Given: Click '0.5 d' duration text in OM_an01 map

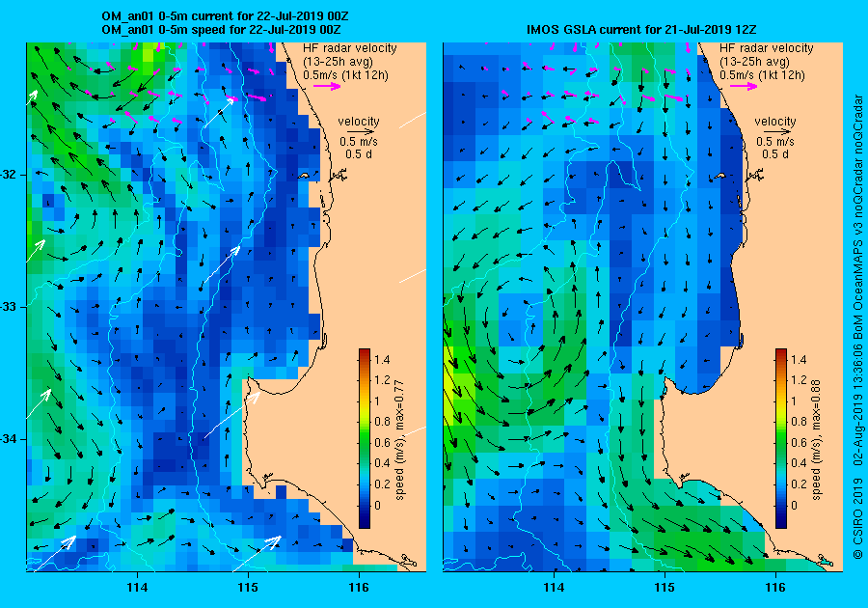Looking at the screenshot, I should (x=359, y=154).
